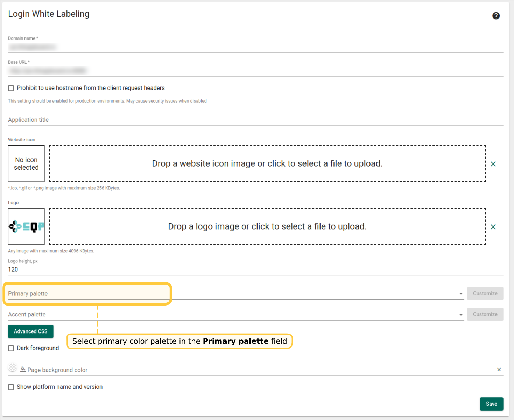Check Show platform name and version
This screenshot has width=514, height=420.
pos(11,387)
